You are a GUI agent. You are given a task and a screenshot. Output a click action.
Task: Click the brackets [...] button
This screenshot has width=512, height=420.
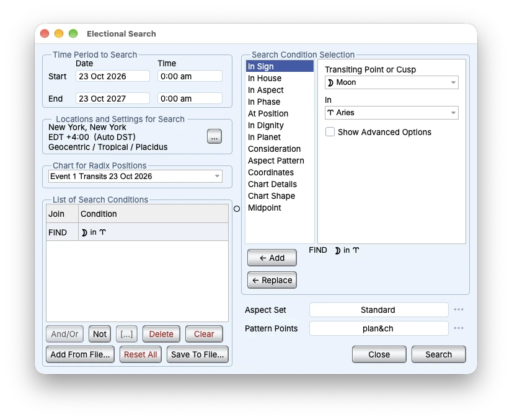(x=126, y=334)
